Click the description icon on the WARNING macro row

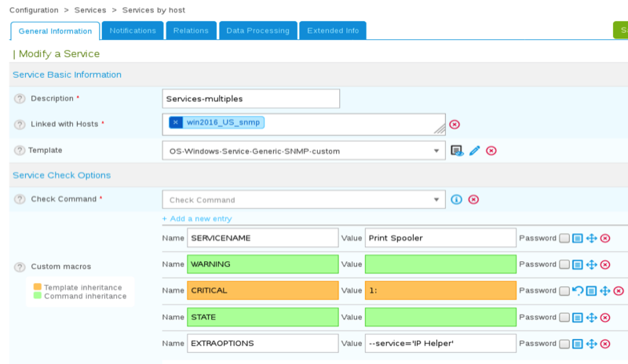(578, 264)
